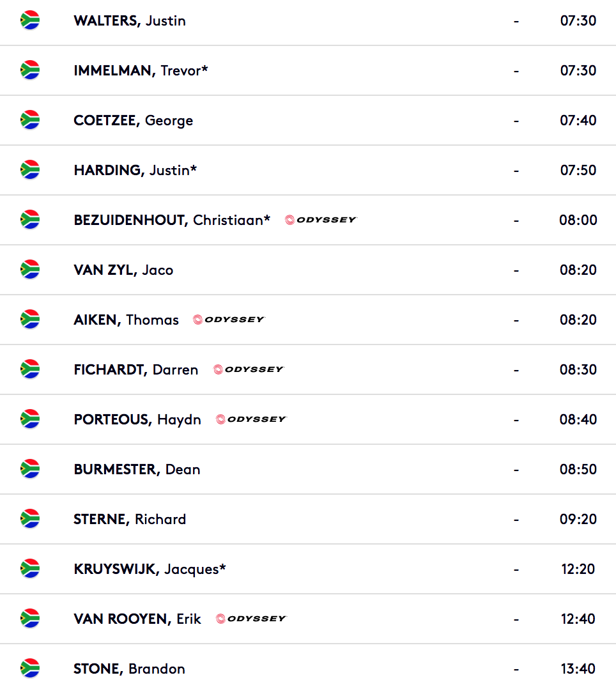Select the VAN ZYL, Jaco name
This screenshot has height=689, width=616.
point(123,270)
